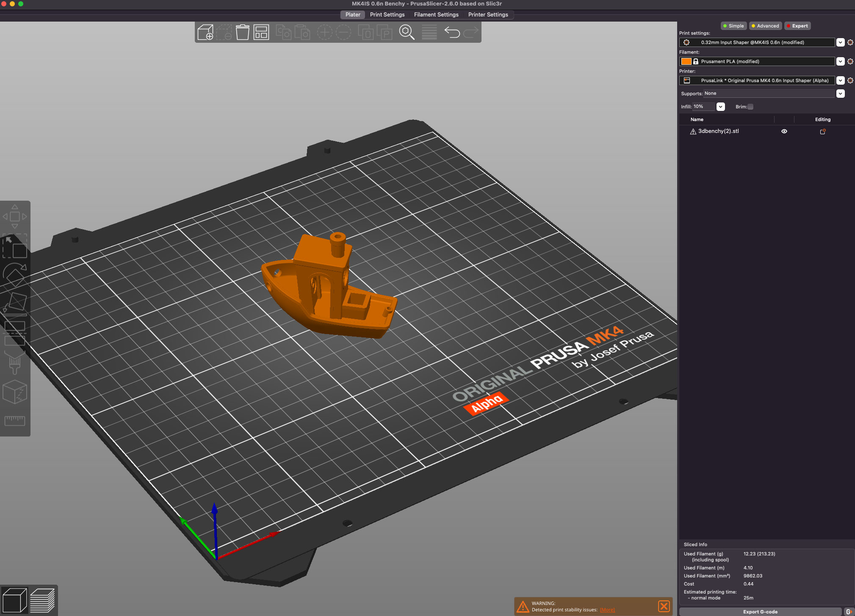
Task: Open filament preset gear icon
Action: point(850,61)
